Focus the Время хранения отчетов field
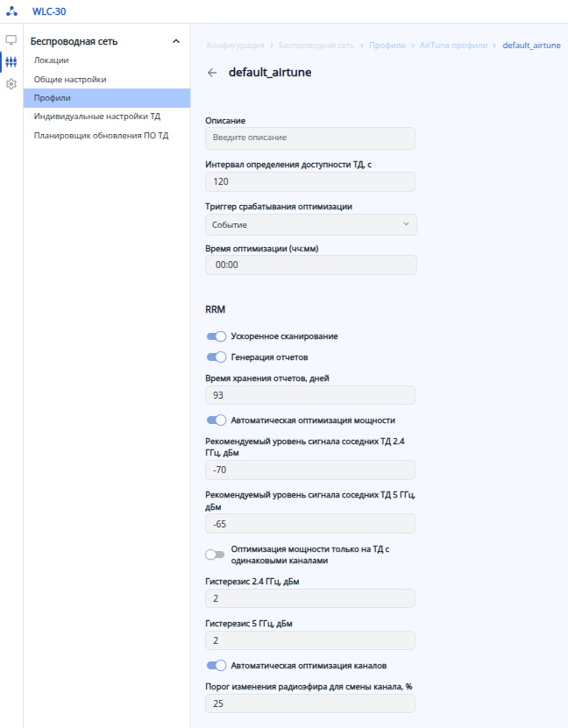 (x=310, y=396)
